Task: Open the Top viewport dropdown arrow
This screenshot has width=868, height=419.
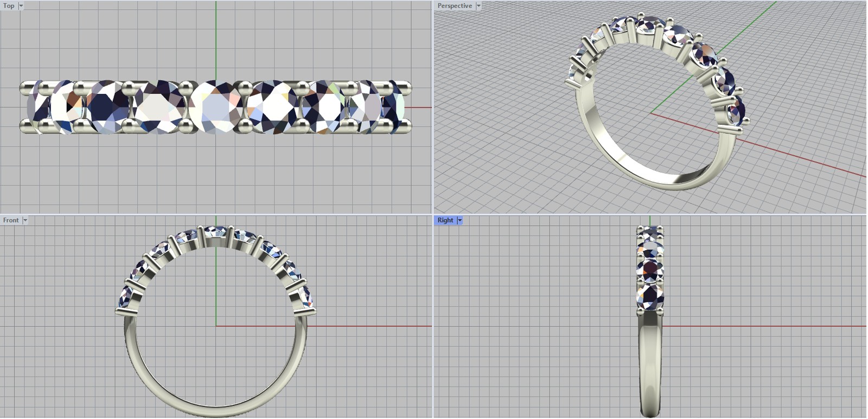Action: click(21, 6)
